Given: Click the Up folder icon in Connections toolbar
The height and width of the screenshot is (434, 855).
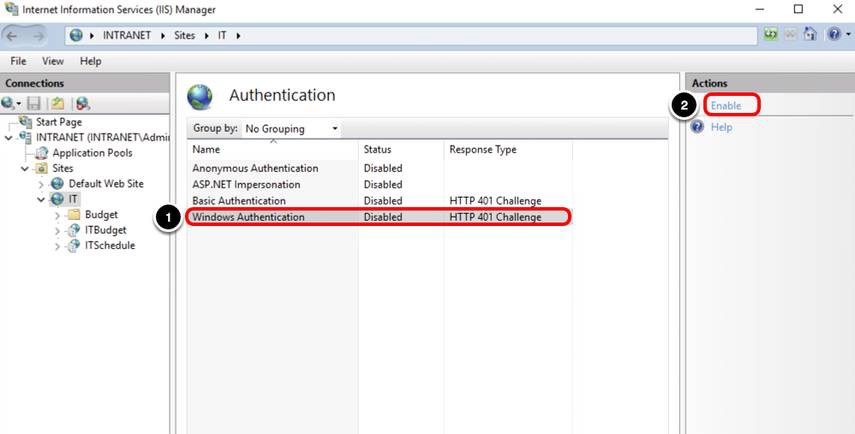Looking at the screenshot, I should [x=58, y=103].
